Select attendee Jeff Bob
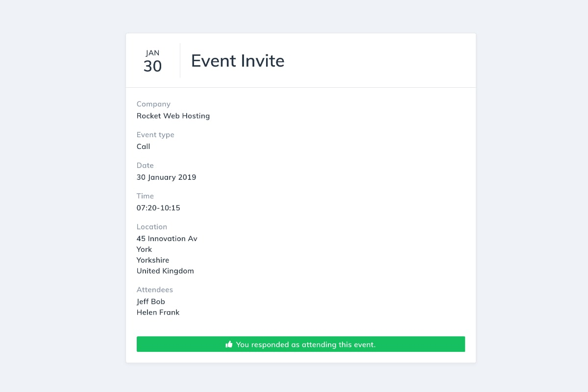 [151, 301]
